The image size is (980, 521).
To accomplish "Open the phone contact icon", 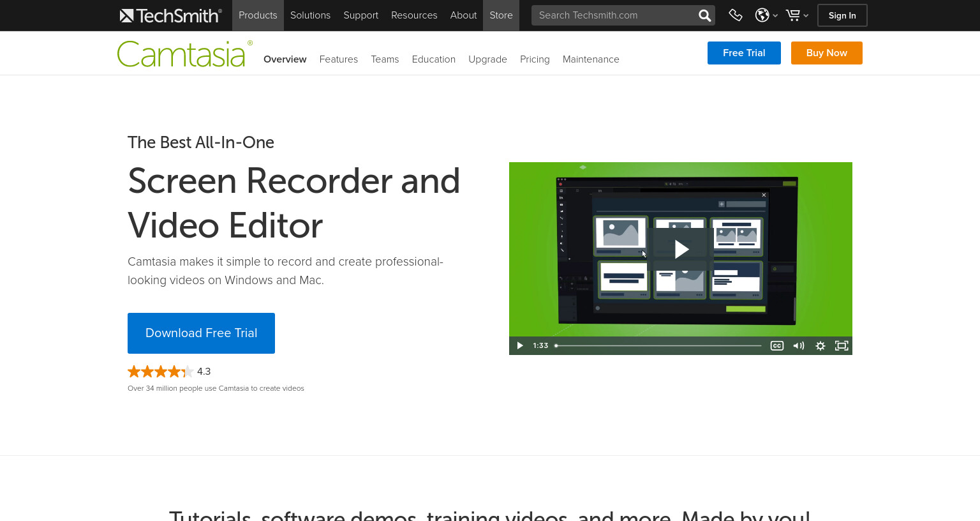I will (x=736, y=15).
